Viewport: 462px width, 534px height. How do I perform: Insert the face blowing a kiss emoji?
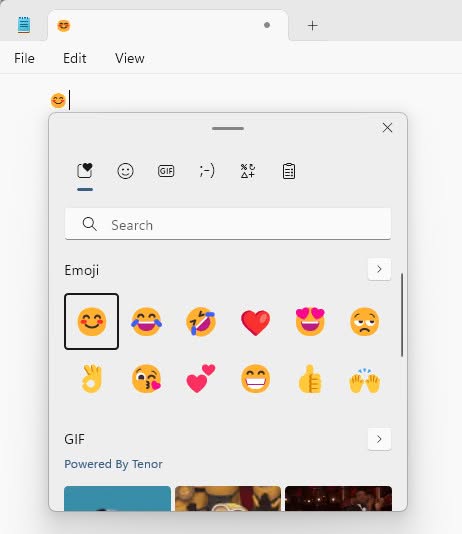pos(146,379)
